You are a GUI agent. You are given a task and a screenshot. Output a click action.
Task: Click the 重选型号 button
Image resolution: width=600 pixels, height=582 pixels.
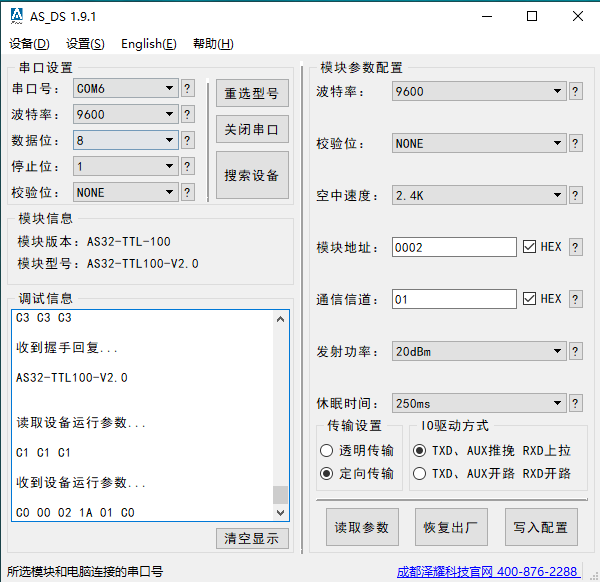pyautogui.click(x=252, y=93)
